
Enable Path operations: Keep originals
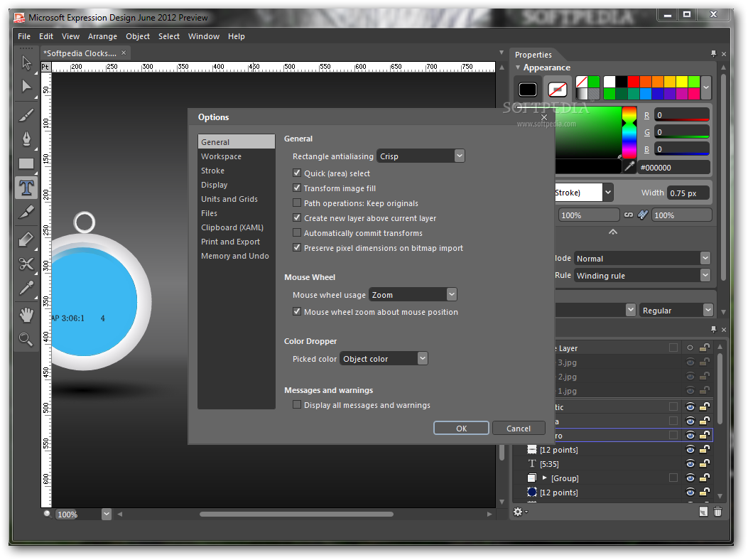(297, 203)
